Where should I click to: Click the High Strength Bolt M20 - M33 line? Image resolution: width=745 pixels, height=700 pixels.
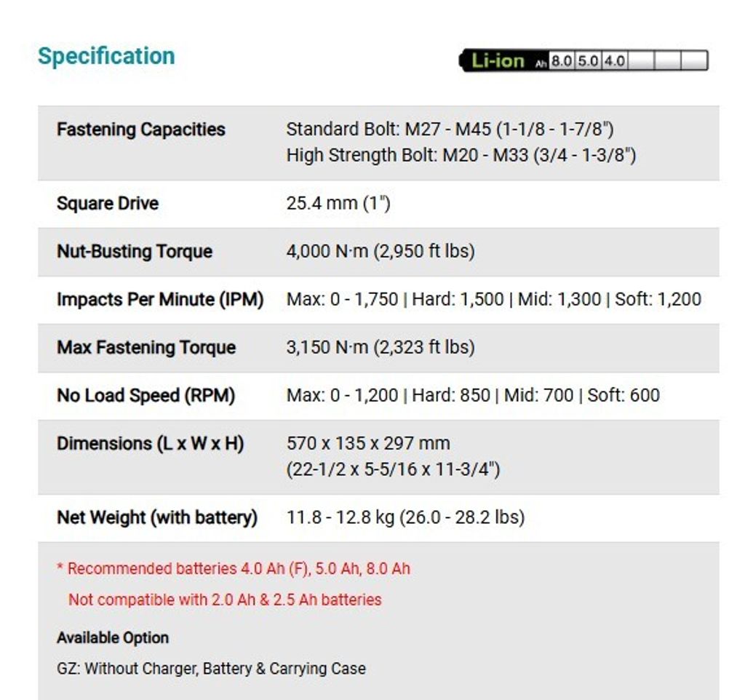461,155
